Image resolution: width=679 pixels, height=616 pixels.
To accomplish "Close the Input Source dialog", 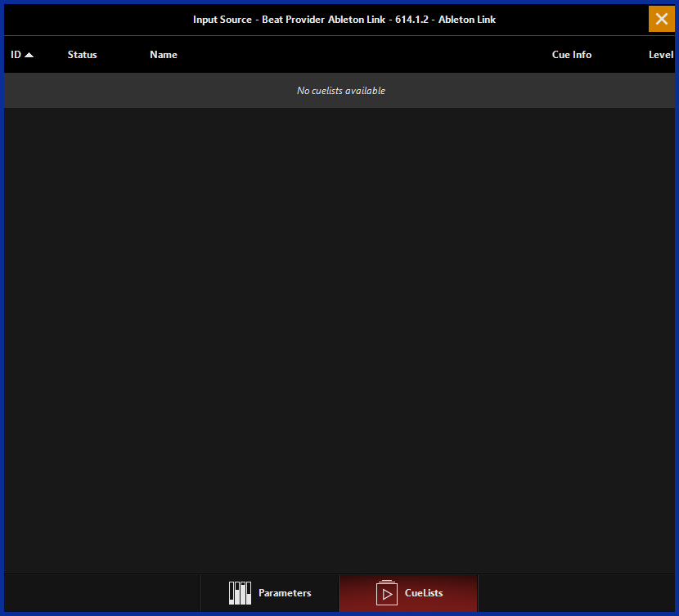I will [x=661, y=19].
